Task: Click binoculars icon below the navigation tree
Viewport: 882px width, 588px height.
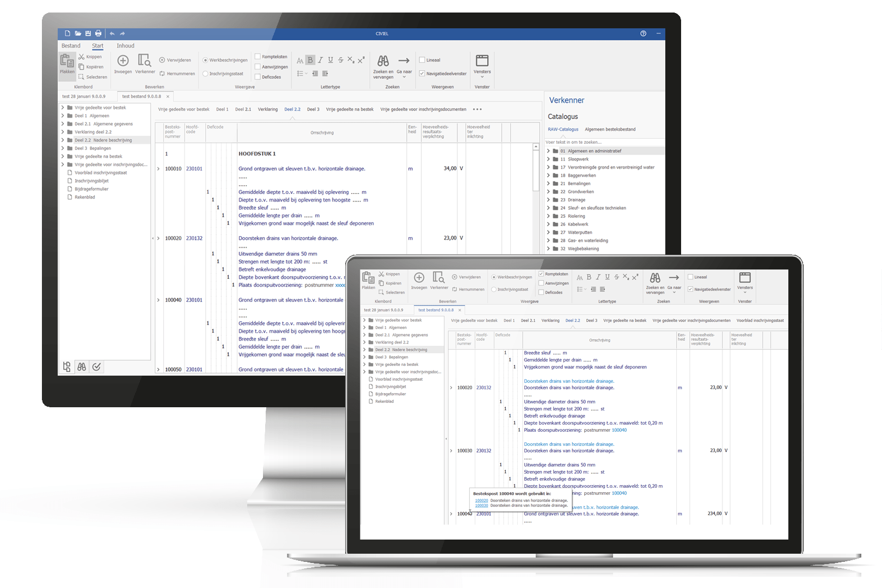Action: click(x=82, y=367)
